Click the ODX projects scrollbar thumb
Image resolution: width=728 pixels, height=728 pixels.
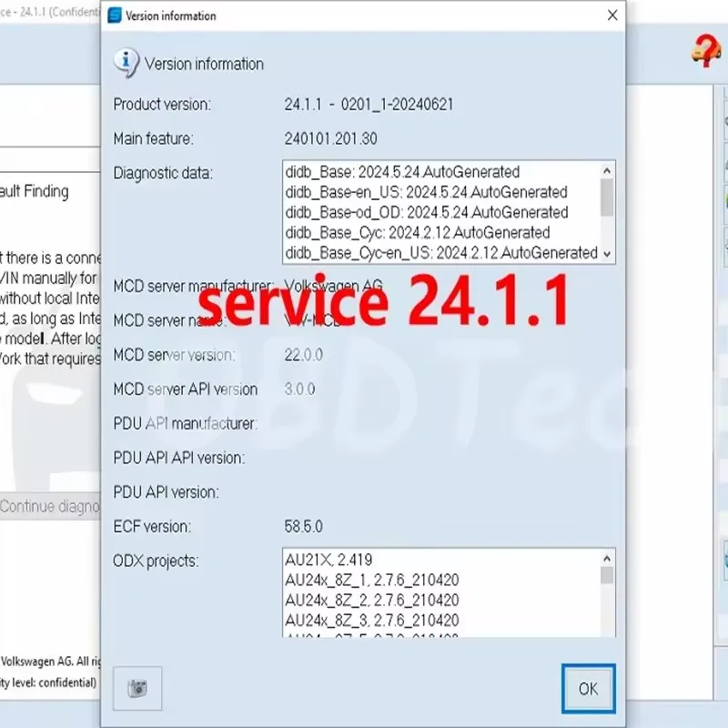click(606, 575)
